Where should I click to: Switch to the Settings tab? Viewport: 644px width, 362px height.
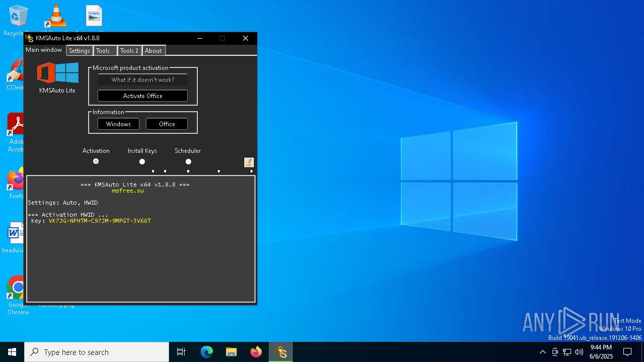pyautogui.click(x=79, y=51)
